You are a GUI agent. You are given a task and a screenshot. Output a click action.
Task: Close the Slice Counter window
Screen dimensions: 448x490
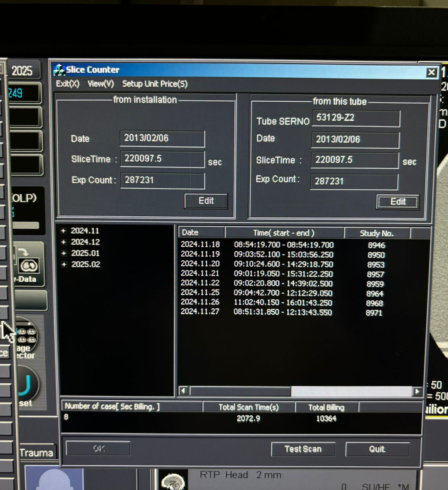coord(431,73)
